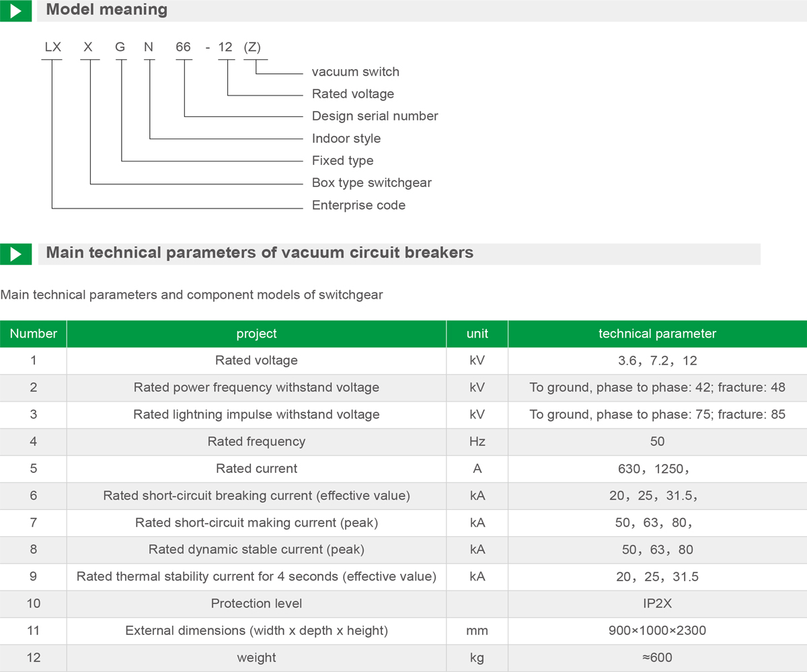Screen dimensions: 807x672
Task: Click the Model meaning heading
Action: click(107, 10)
